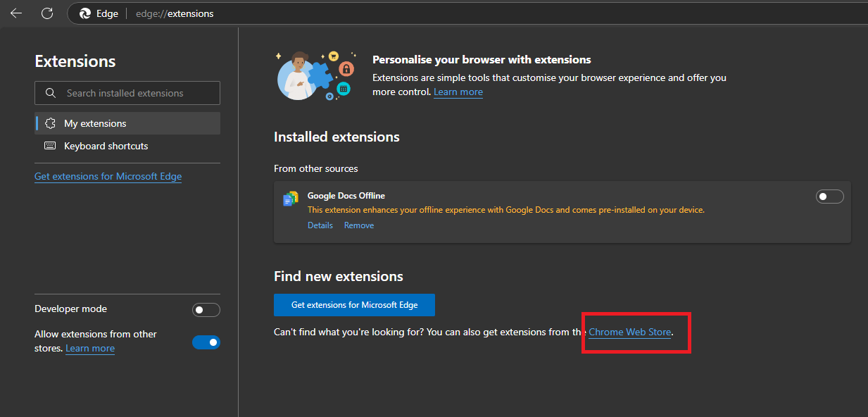The height and width of the screenshot is (417, 868).
Task: Click Learn more in the personalise banner
Action: (x=458, y=92)
